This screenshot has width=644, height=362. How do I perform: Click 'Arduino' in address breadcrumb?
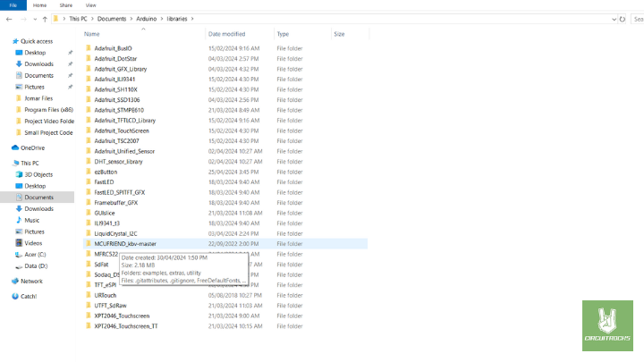pyautogui.click(x=146, y=19)
